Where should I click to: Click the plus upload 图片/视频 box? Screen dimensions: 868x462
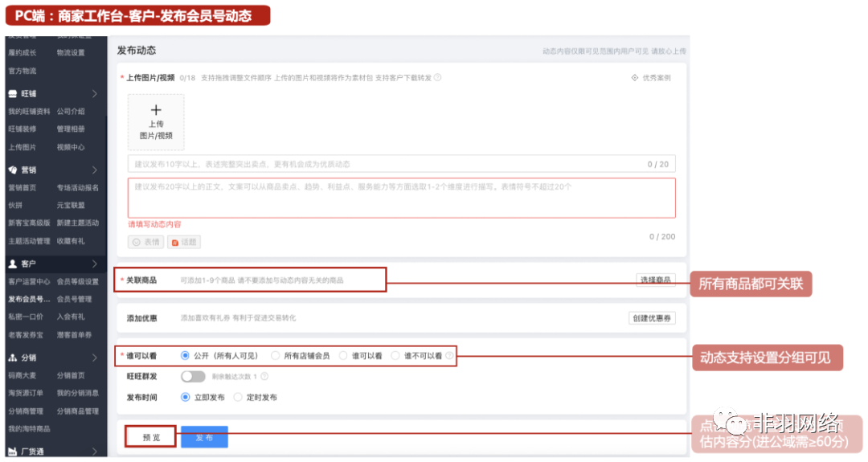tap(156, 122)
